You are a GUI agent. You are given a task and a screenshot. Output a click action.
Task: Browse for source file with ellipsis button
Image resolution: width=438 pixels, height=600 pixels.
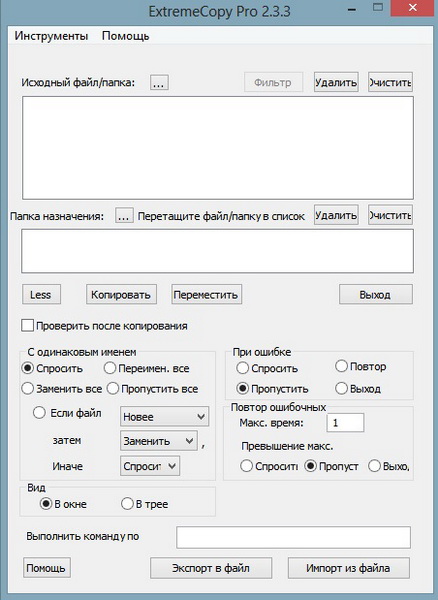click(159, 82)
